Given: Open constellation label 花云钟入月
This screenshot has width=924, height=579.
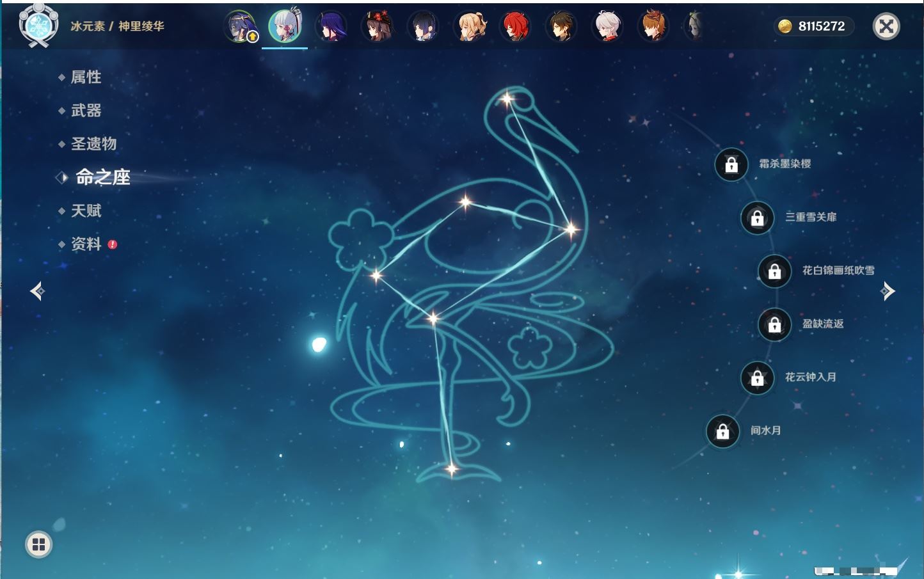Looking at the screenshot, I should point(811,377).
